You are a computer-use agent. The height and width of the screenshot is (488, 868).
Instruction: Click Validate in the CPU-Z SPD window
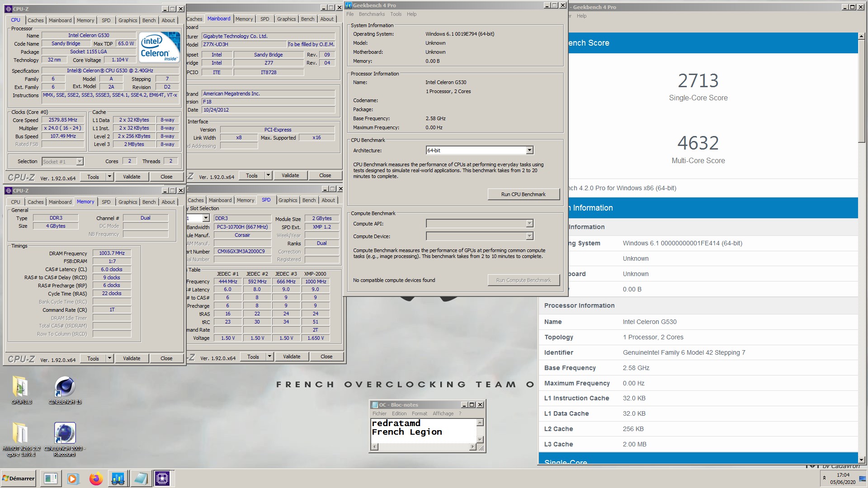292,357
